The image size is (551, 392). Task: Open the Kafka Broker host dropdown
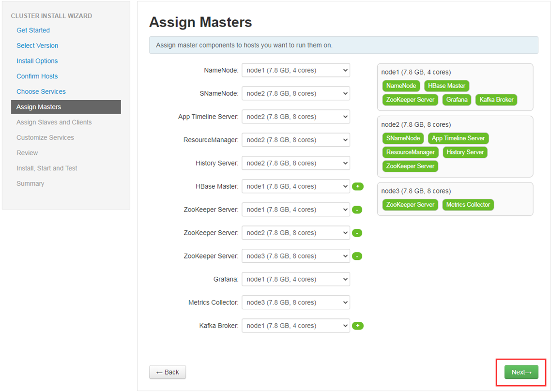[296, 325]
